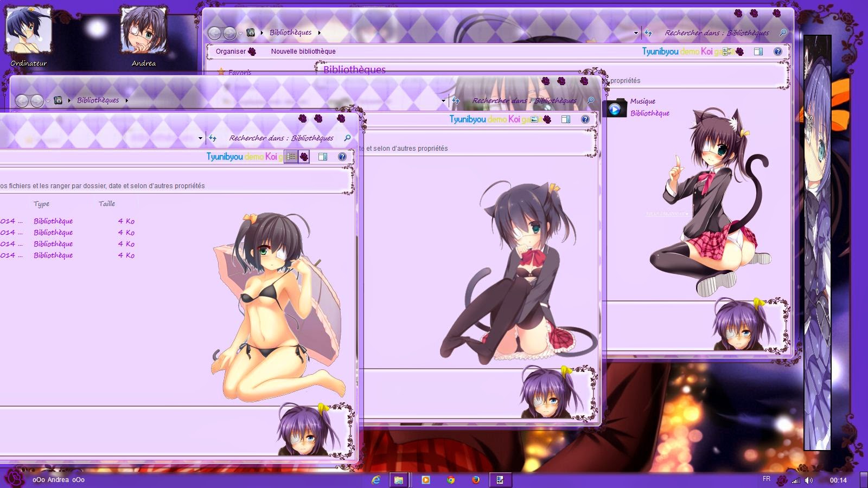The image size is (868, 488).
Task: Refresh the middle Explorer window
Action: 456,101
